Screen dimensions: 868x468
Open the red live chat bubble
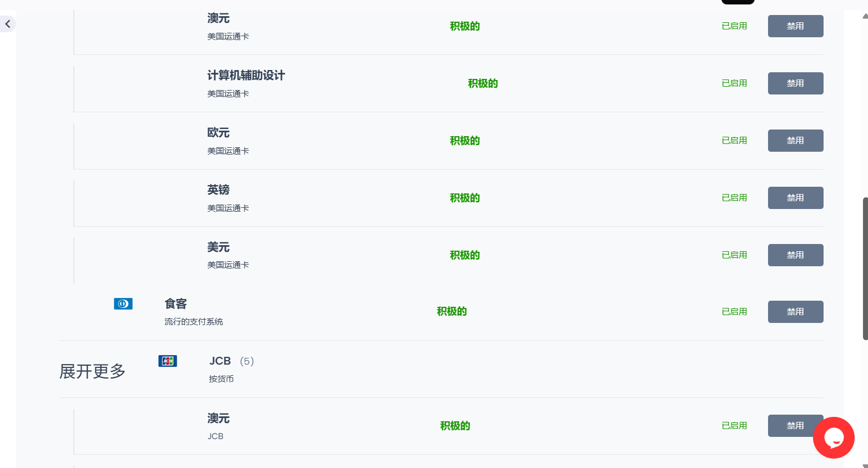pyautogui.click(x=834, y=437)
